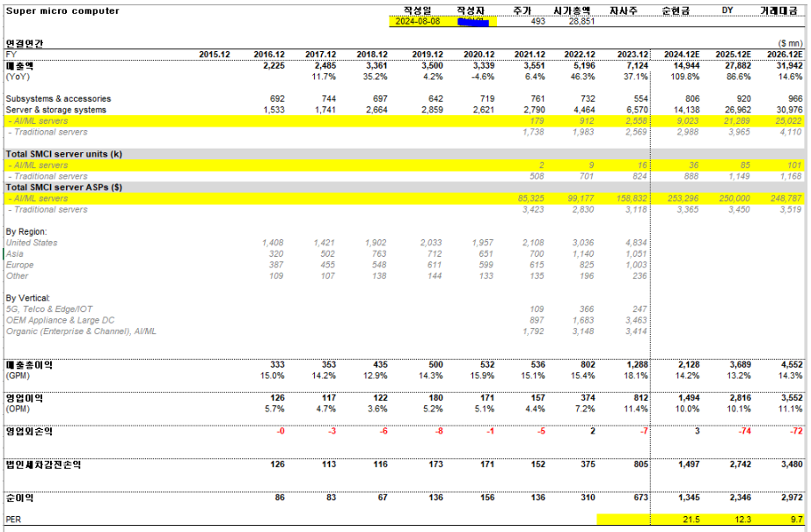Viewport: 811px width, 532px height.
Task: Click the 2026.12E column header
Action: (785, 55)
